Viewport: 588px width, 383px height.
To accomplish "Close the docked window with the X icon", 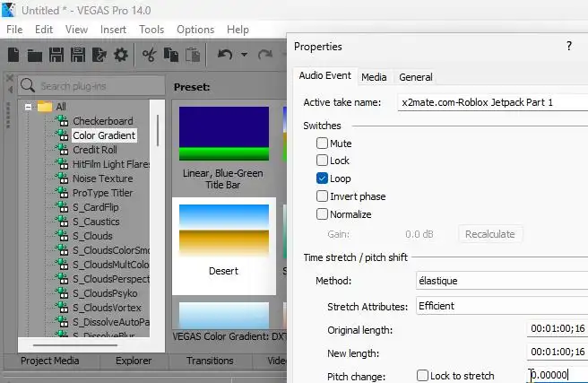I will (x=10, y=78).
